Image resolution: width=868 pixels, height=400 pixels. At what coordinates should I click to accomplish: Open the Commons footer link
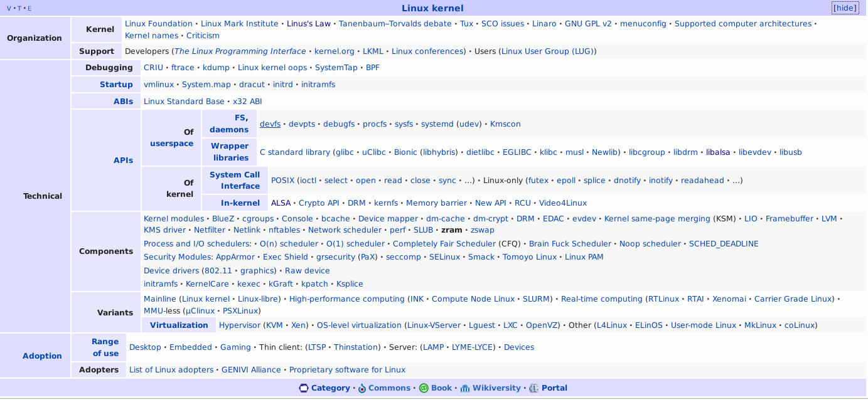[389, 388]
